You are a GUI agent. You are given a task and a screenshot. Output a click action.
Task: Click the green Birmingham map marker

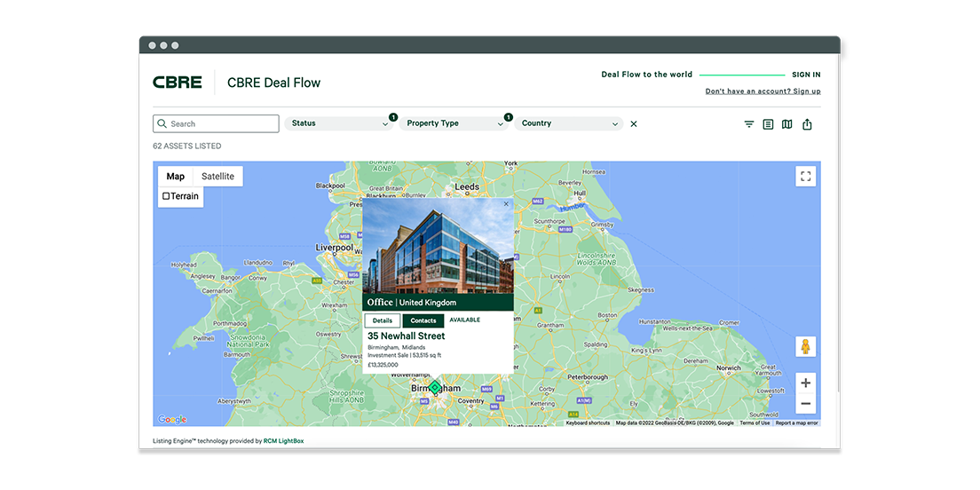(435, 388)
